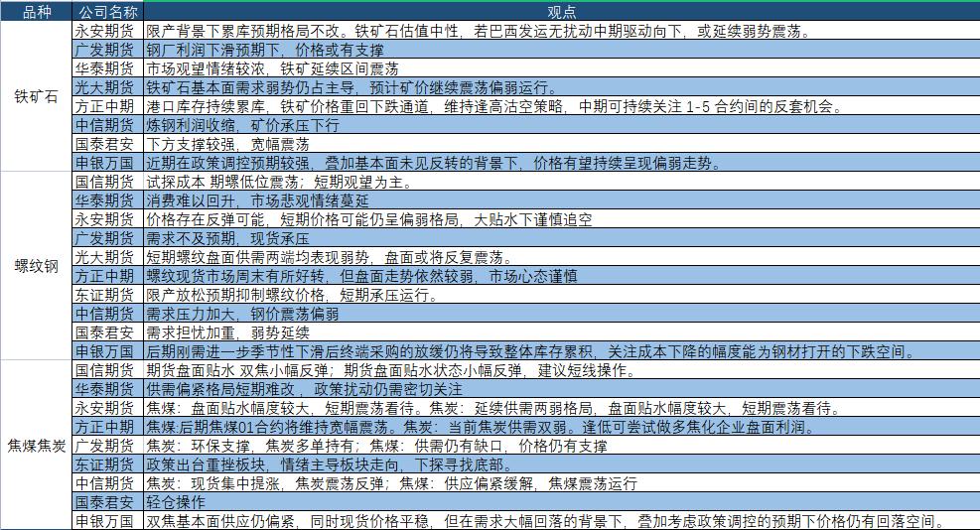Viewport: 980px width, 530px height.
Task: Click 广发期货 beside 钢厂利润下滑预期下
Action: [108, 50]
